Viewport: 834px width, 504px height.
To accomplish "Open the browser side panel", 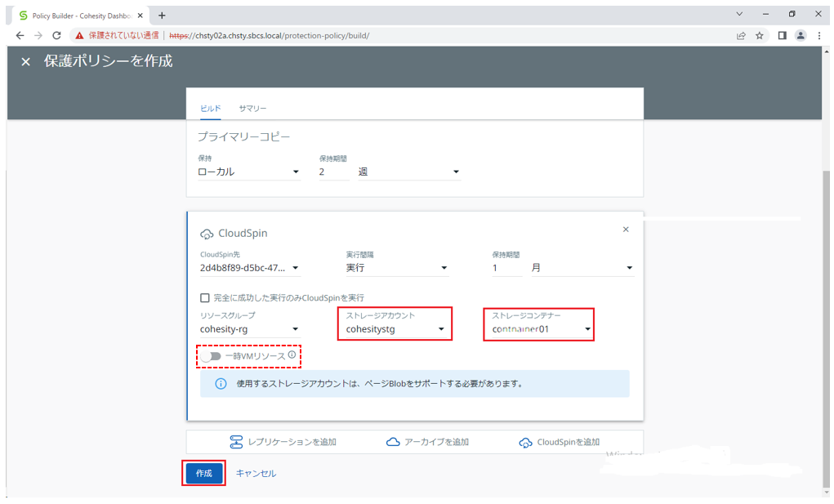I will tap(782, 36).
